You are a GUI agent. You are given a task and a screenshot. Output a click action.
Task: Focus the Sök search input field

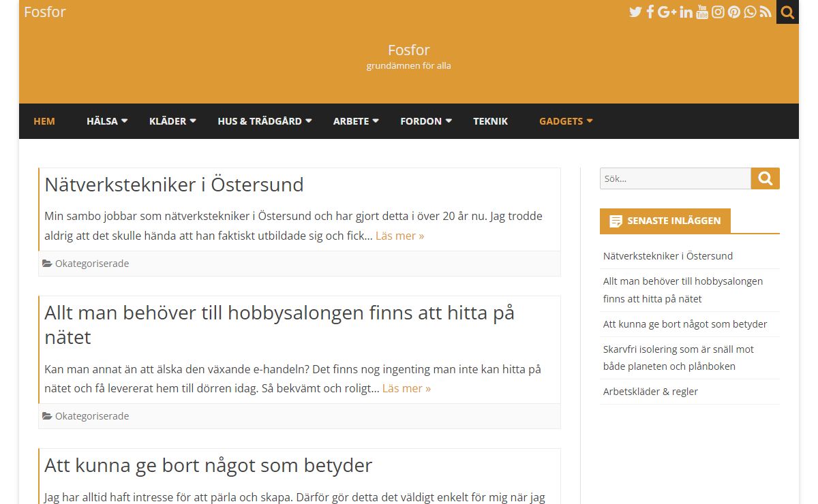pyautogui.click(x=676, y=178)
